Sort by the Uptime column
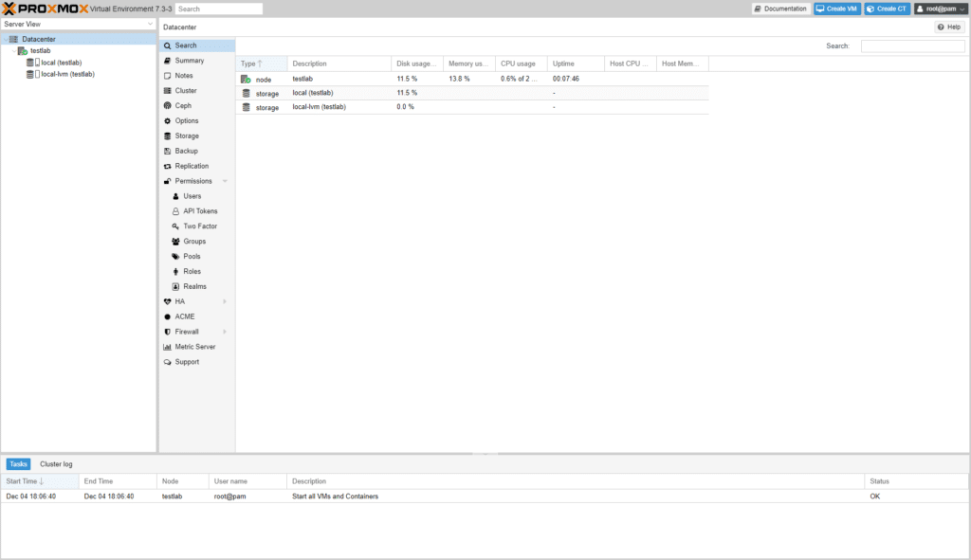Viewport: 971px width, 560px height. [576, 63]
